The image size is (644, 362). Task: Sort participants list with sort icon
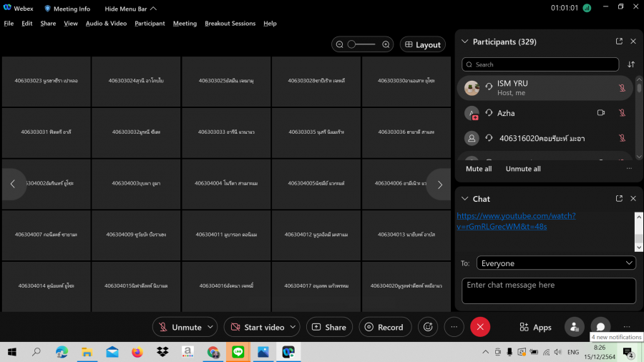pyautogui.click(x=631, y=64)
